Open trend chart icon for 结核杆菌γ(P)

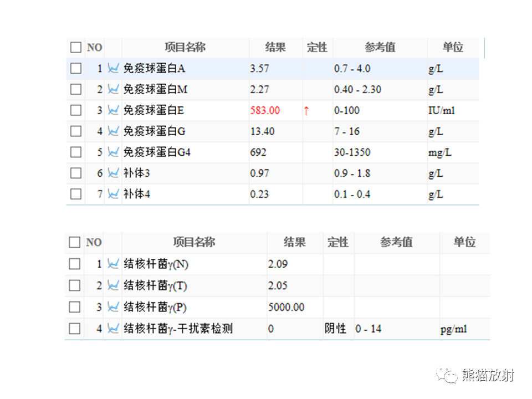tap(113, 307)
